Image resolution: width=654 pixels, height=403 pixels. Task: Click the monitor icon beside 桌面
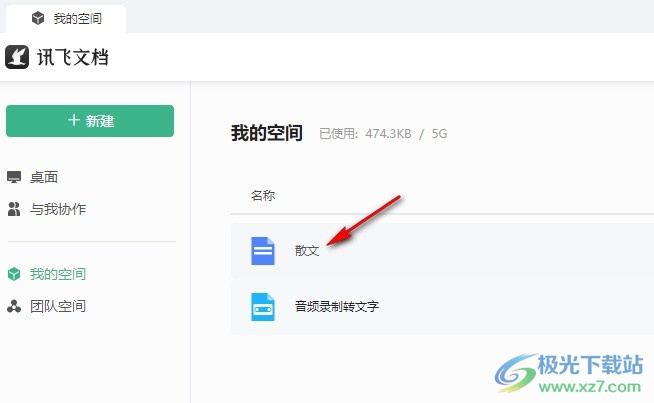pyautogui.click(x=14, y=177)
